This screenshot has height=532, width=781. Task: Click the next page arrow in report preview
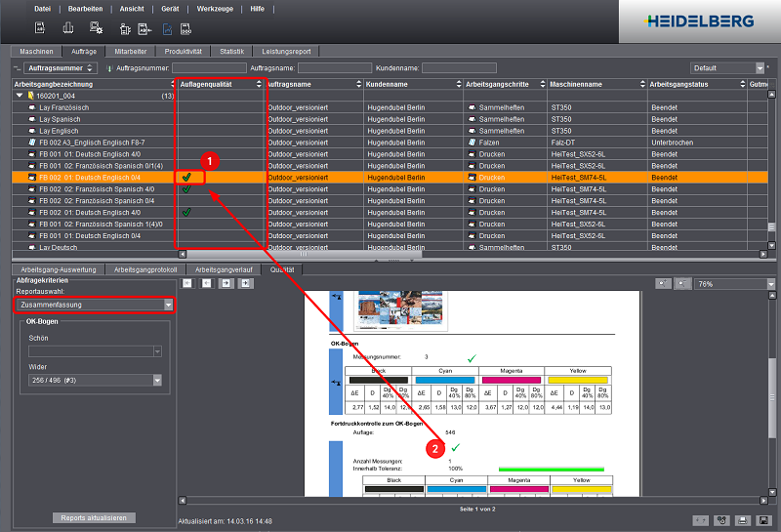226,283
